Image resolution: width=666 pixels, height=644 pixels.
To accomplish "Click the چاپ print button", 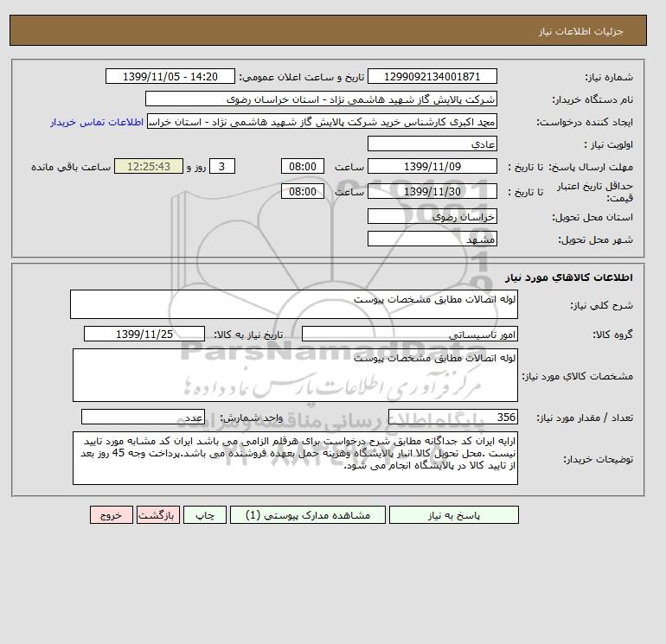I will tap(205, 514).
